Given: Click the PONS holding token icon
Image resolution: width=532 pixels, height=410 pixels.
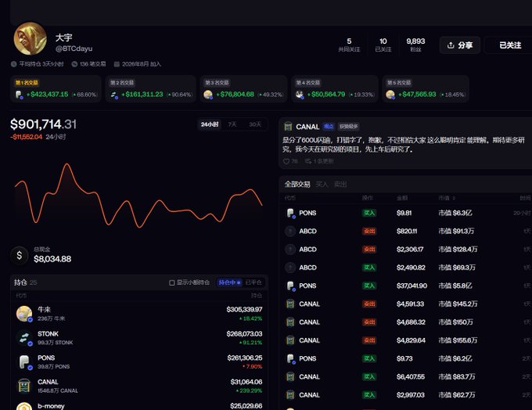Looking at the screenshot, I should (x=24, y=362).
